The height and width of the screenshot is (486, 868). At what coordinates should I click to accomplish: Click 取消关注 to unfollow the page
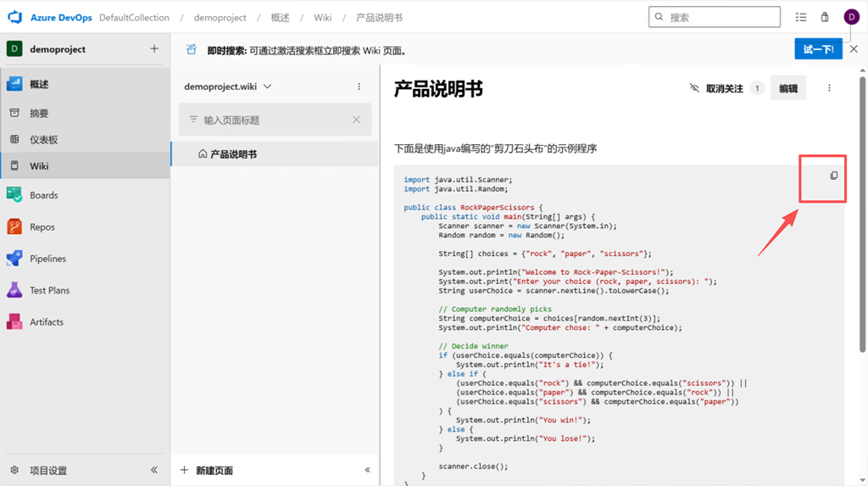point(716,88)
